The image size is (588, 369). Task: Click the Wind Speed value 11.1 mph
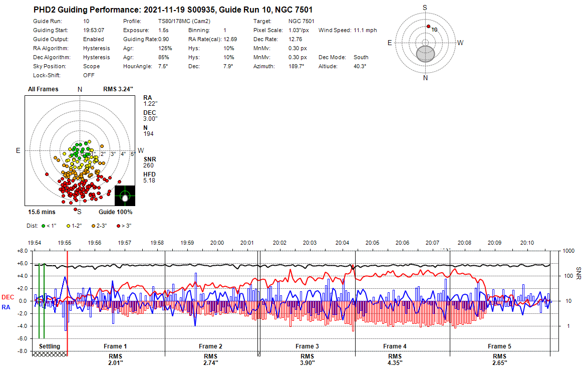pyautogui.click(x=365, y=30)
